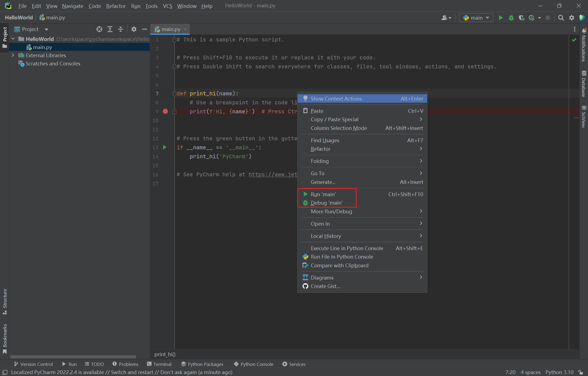Open the Navigate menu
This screenshot has height=376, width=588.
pyautogui.click(x=73, y=6)
